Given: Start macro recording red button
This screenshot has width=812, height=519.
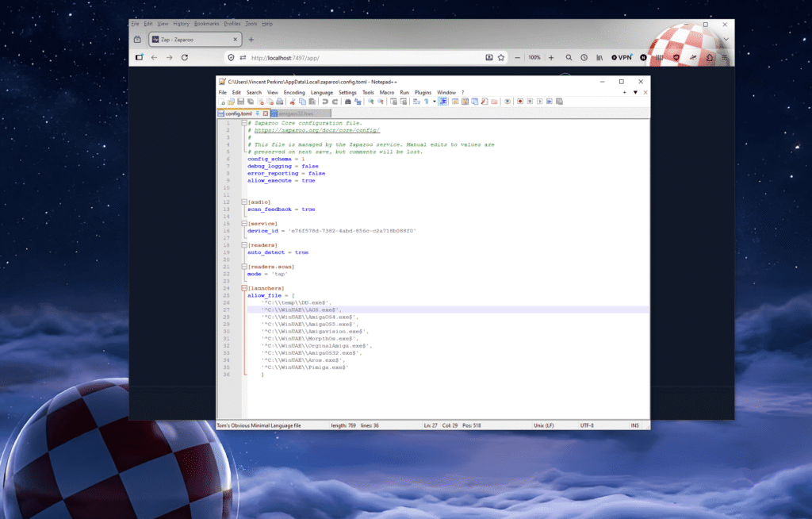Looking at the screenshot, I should click(520, 102).
